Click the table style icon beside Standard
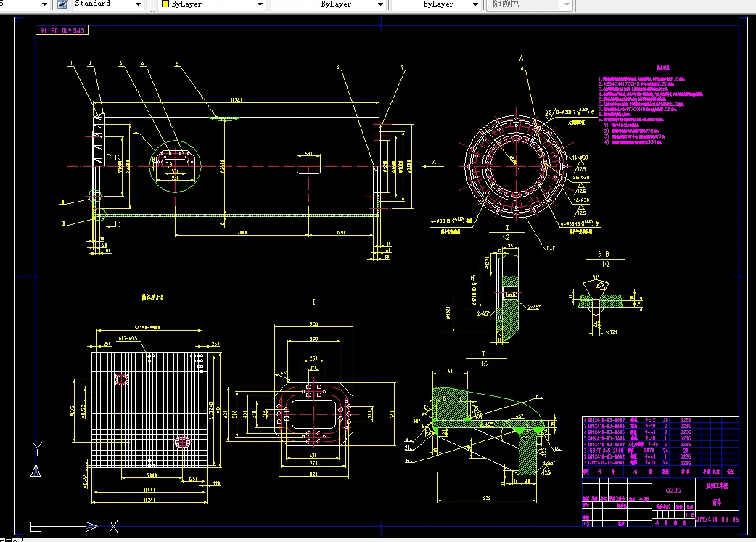The image size is (756, 542). pyautogui.click(x=62, y=4)
